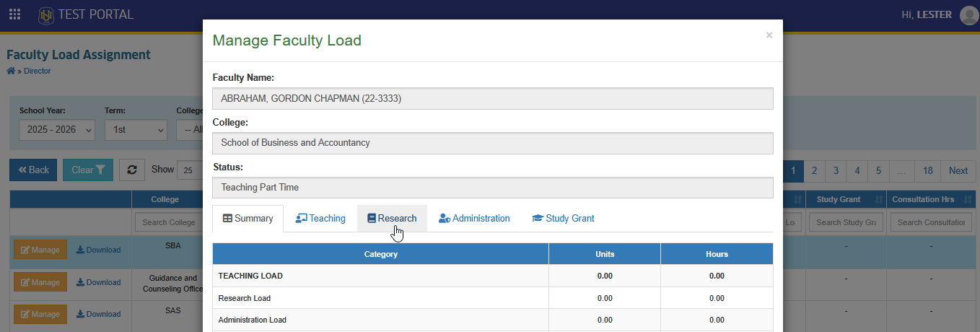
Task: Click the Research Load summary row
Action: pos(493,298)
